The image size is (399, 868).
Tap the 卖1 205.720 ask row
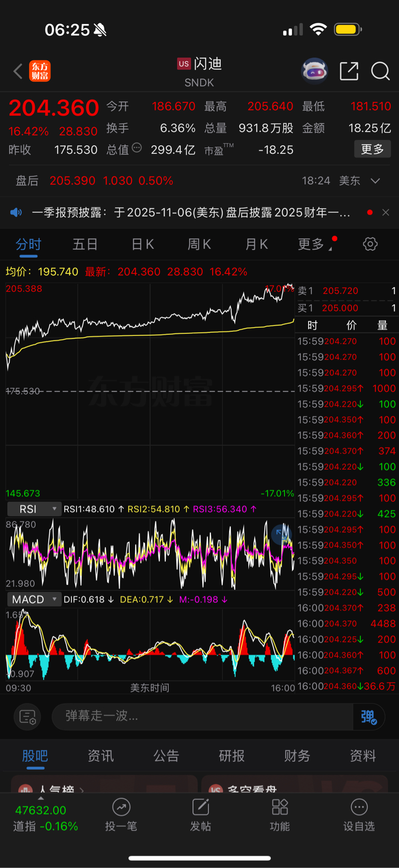(347, 291)
